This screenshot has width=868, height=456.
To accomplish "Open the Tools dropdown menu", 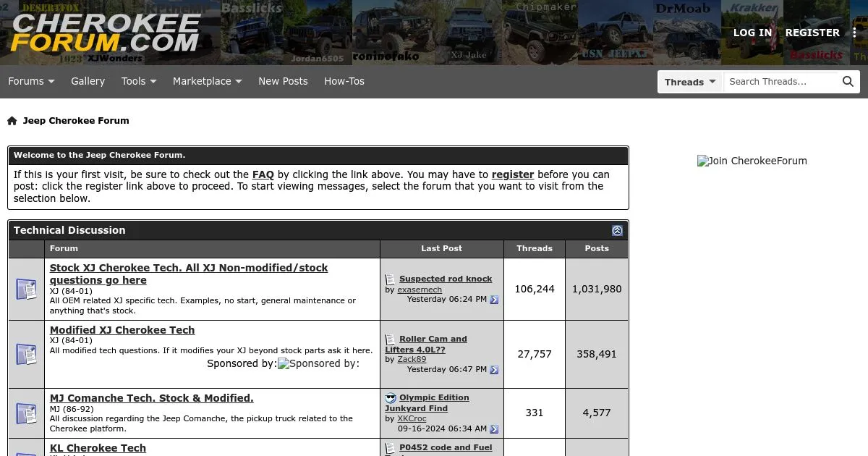I will [x=139, y=81].
